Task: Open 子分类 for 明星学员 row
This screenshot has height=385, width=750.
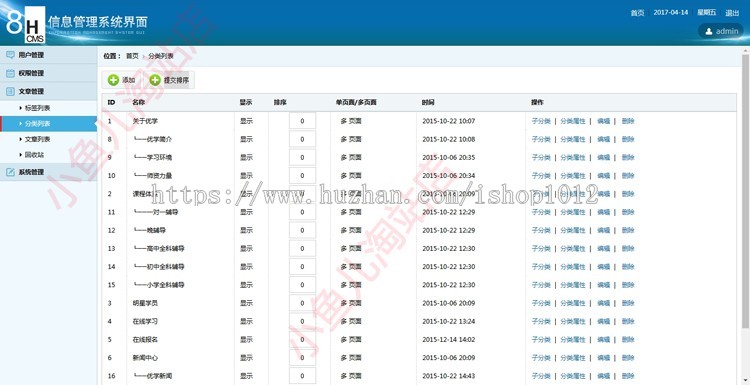Action: pyautogui.click(x=541, y=303)
